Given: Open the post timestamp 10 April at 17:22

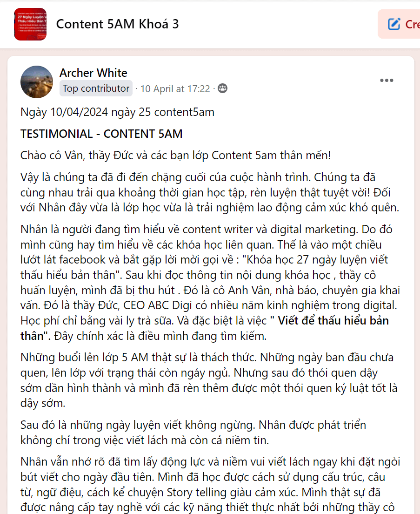Looking at the screenshot, I should pos(175,89).
